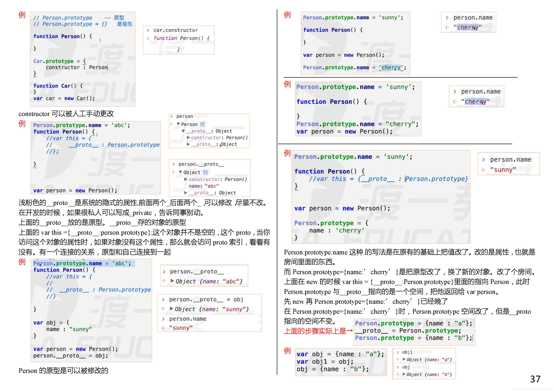The height and width of the screenshot is (392, 554).
Task: Expand inner '__proto__: Object' below the Person constructor
Action: point(188,144)
